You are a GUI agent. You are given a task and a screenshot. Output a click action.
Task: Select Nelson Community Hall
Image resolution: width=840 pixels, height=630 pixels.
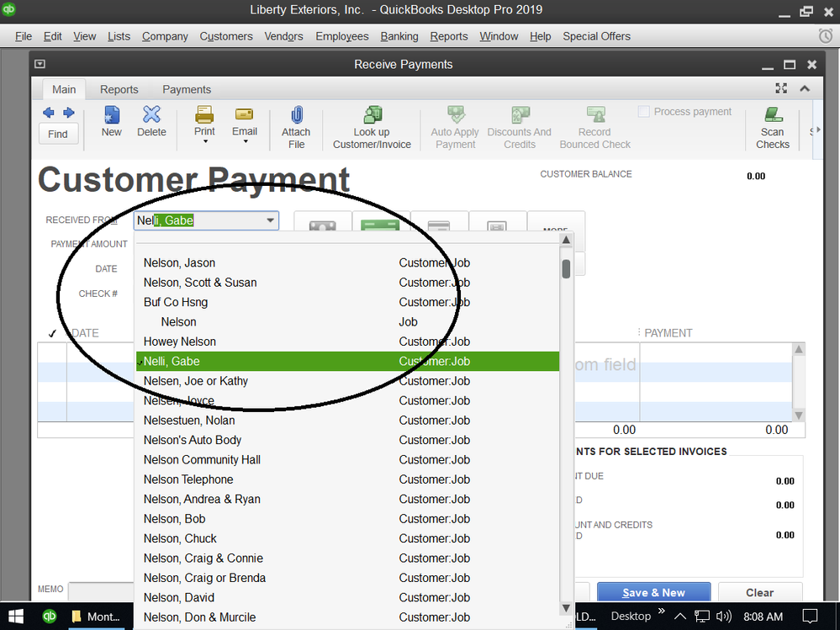[347, 459]
